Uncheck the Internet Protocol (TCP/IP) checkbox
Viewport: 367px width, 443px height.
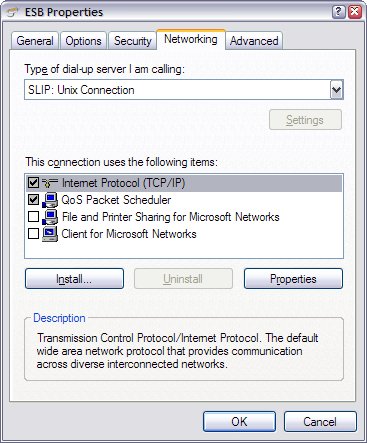(x=33, y=183)
